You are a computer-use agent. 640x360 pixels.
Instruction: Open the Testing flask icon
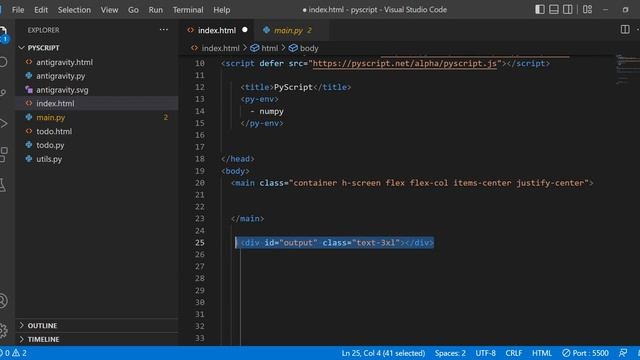3,185
